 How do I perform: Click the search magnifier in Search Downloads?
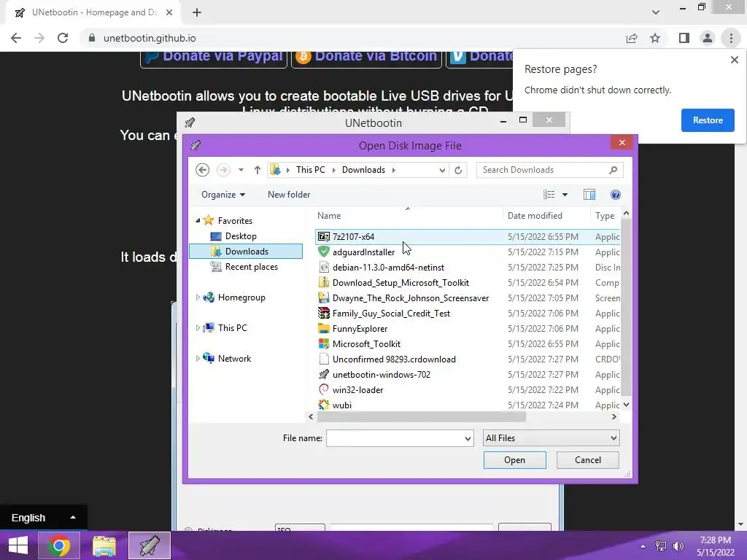pyautogui.click(x=613, y=170)
